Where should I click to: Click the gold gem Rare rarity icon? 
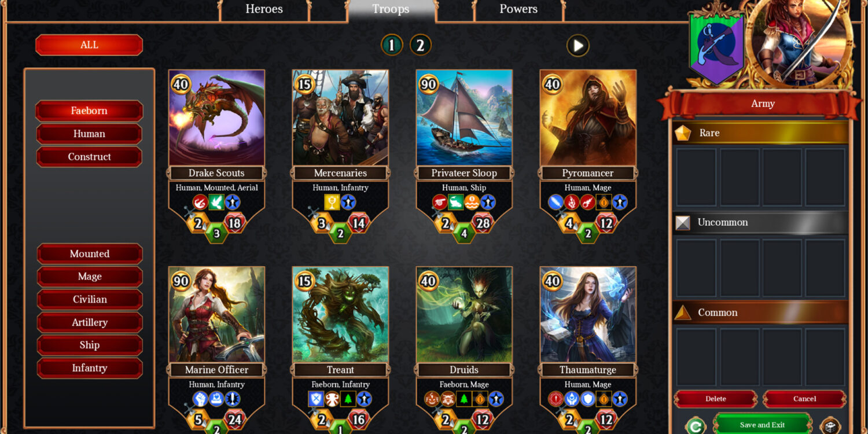click(x=683, y=133)
